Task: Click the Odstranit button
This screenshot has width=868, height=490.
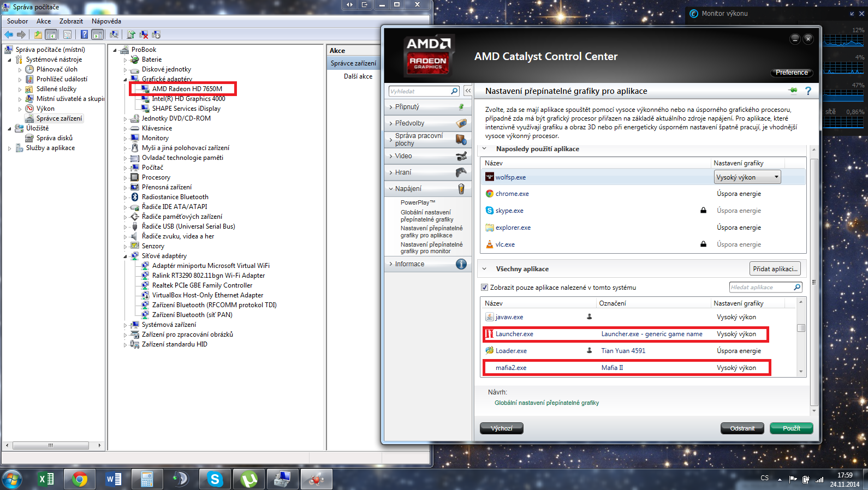Action: (x=742, y=428)
